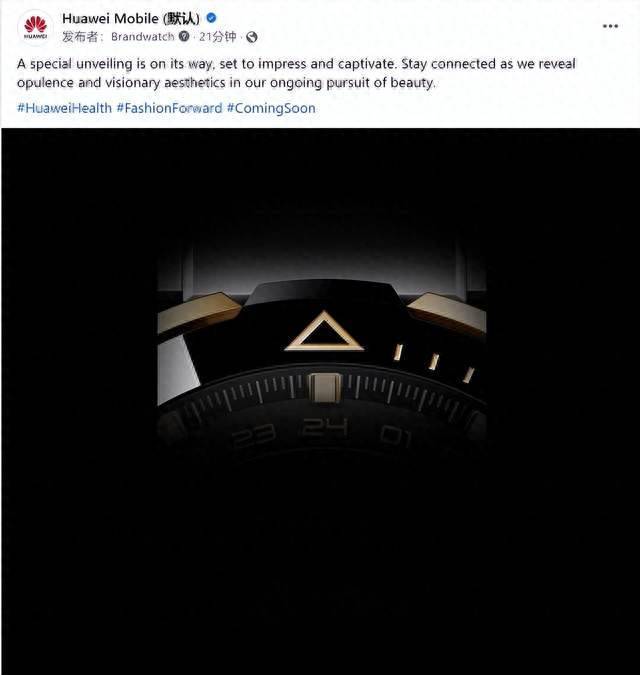Viewport: 640px width, 675px height.
Task: Click the gold triangle marker on bezel
Action: [x=324, y=331]
